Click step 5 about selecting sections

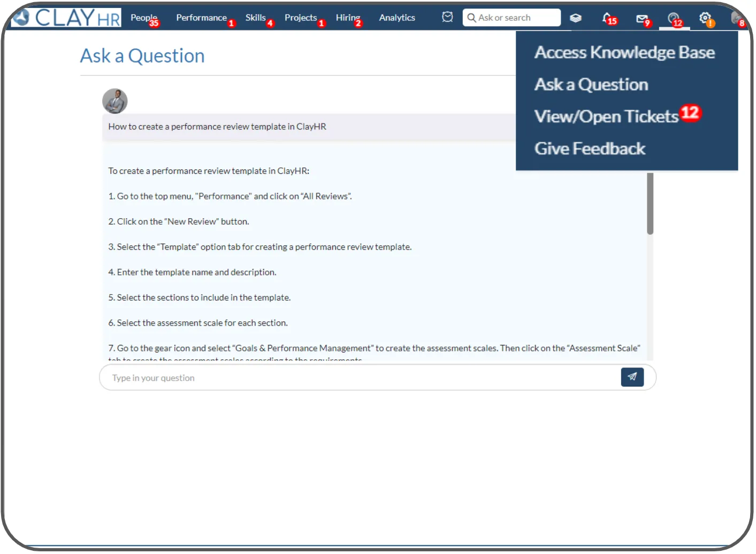click(x=200, y=297)
